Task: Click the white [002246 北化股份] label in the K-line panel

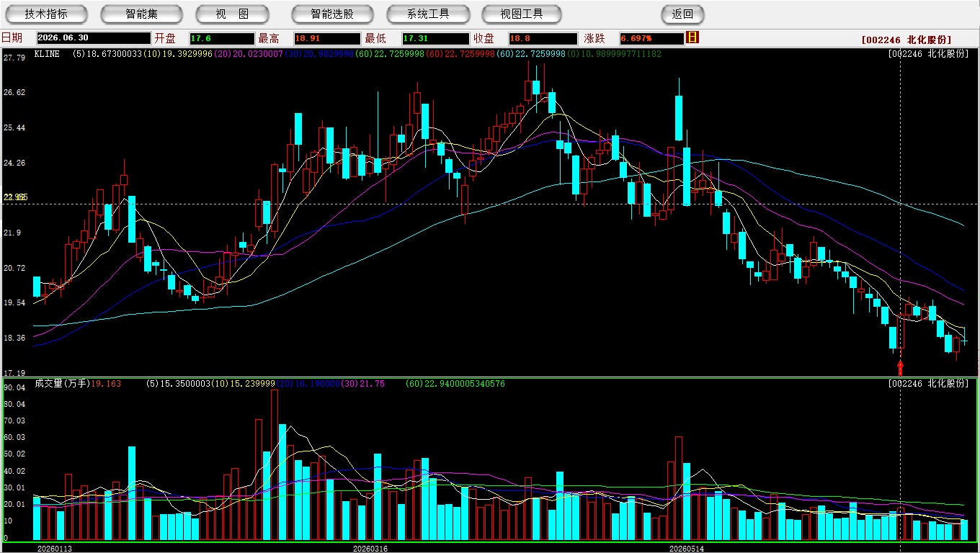Action: 928,54
